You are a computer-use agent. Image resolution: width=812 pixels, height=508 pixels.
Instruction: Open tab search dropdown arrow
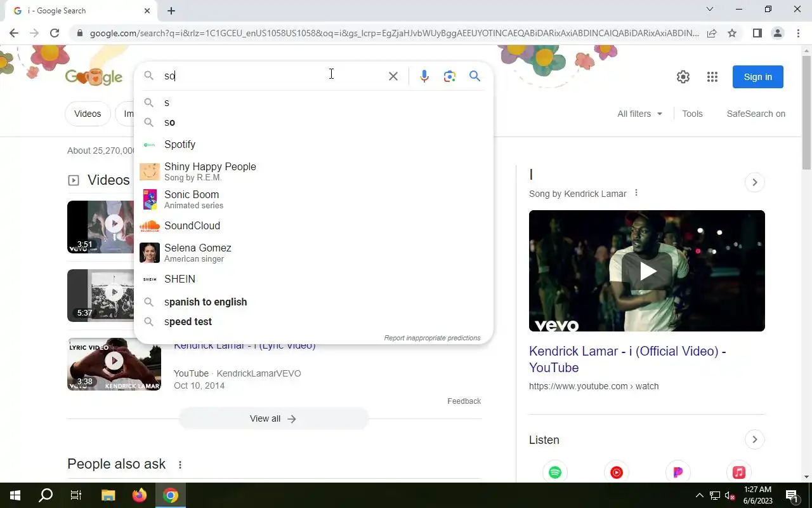point(710,10)
